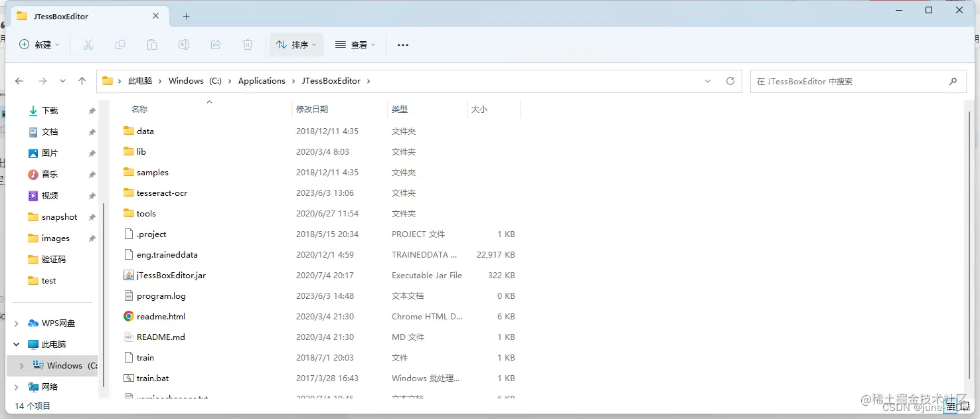This screenshot has height=419, width=980.
Task: Click Windows (C:) in address breadcrumb
Action: [195, 81]
